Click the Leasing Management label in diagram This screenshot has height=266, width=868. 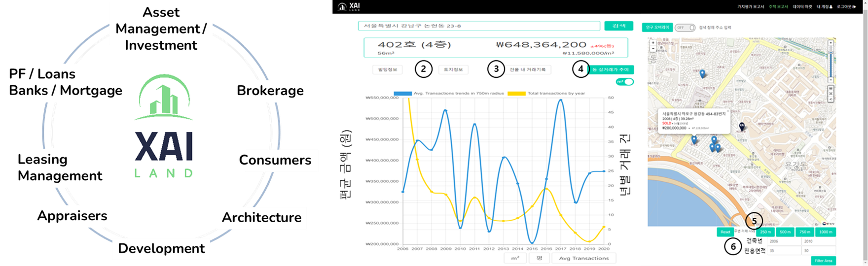pyautogui.click(x=60, y=167)
